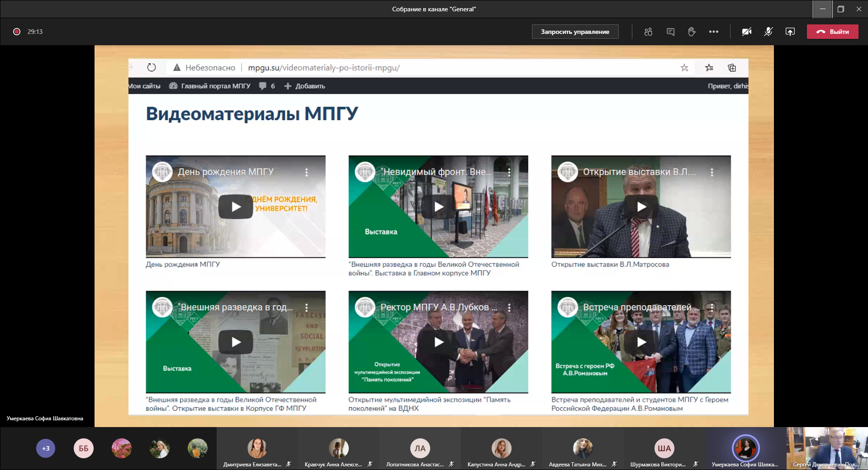This screenshot has width=868, height=470.
Task: Open the meeting chat icon
Action: [x=670, y=32]
